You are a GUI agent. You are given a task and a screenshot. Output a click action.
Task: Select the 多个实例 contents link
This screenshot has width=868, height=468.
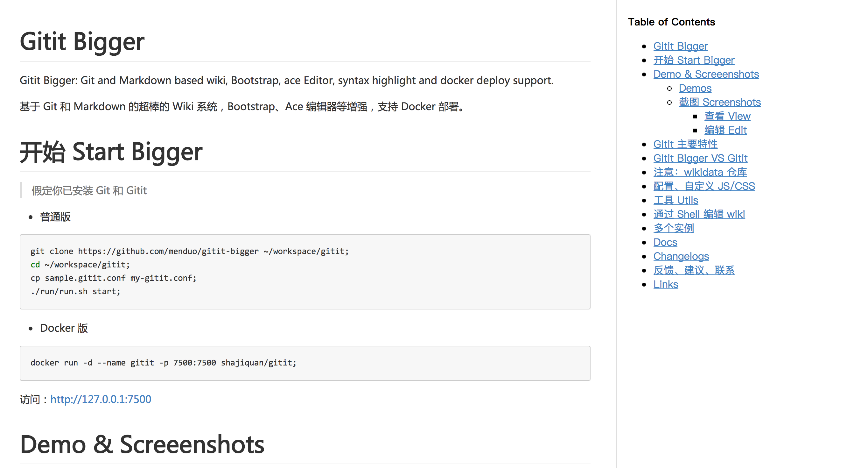click(673, 228)
